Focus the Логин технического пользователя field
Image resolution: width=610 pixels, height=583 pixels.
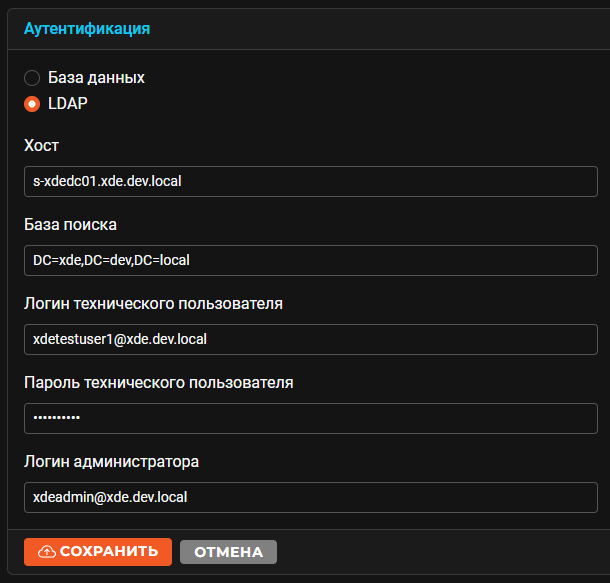tap(310, 339)
